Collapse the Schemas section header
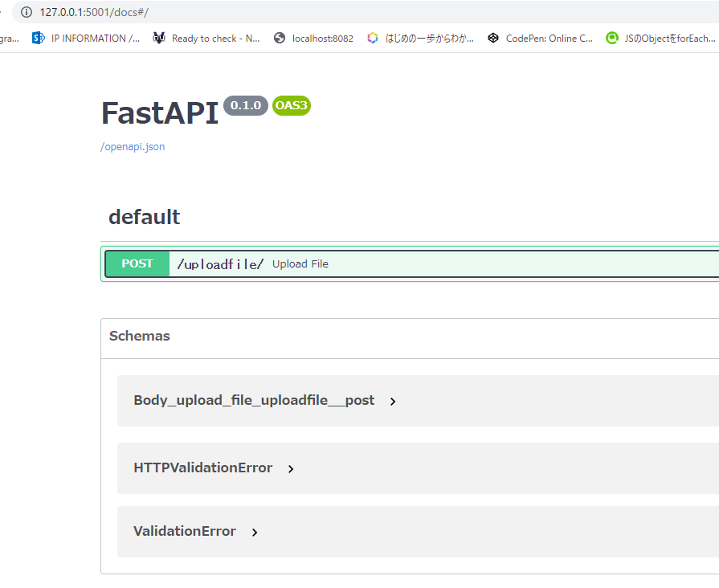The width and height of the screenshot is (719, 588). pos(140,337)
